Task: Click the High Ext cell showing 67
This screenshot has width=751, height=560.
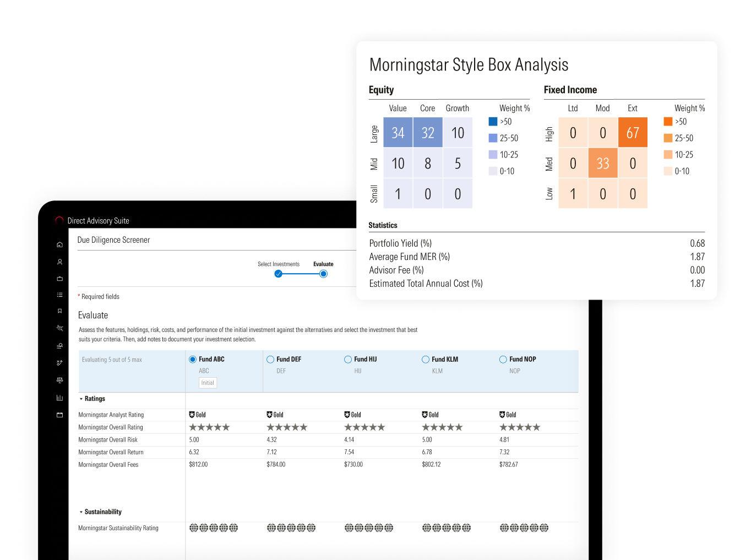Action: click(x=633, y=133)
